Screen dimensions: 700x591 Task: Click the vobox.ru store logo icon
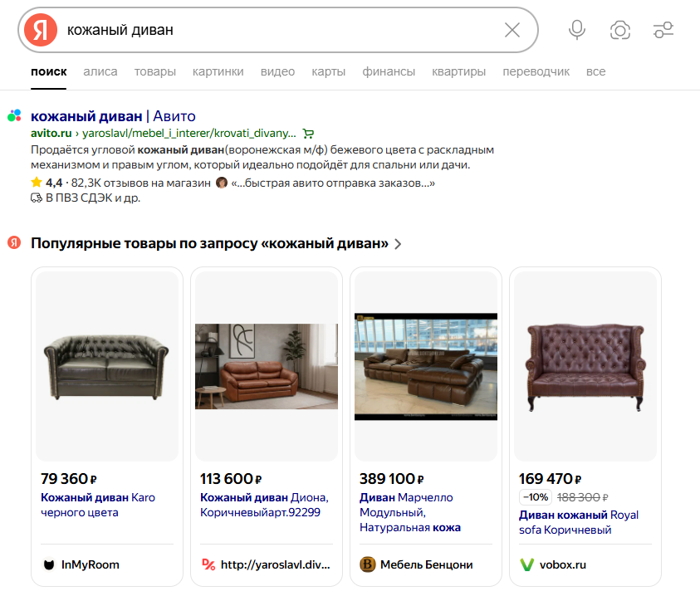pyautogui.click(x=526, y=564)
